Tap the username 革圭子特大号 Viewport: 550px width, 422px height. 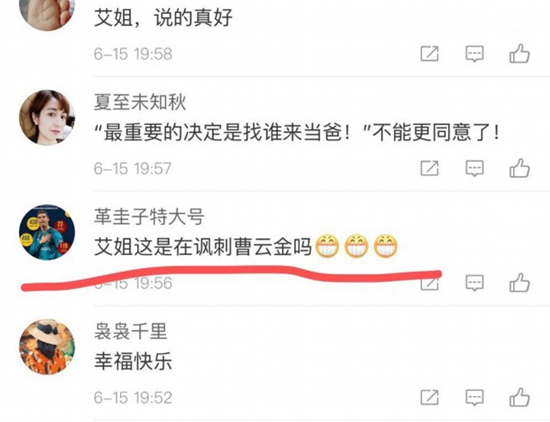[x=149, y=216]
